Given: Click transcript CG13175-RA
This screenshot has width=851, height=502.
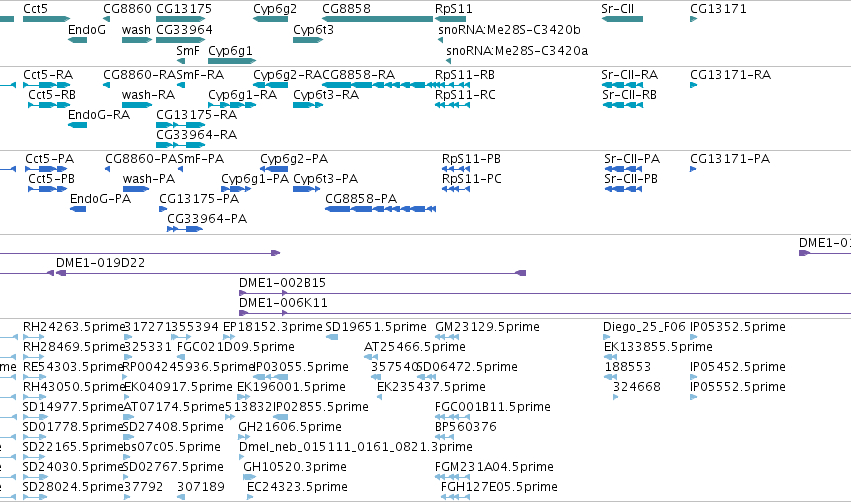Looking at the screenshot, I should [180, 125].
